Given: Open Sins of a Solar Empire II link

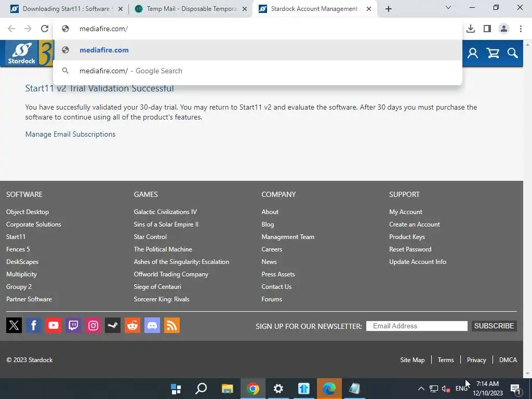Looking at the screenshot, I should tap(166, 224).
